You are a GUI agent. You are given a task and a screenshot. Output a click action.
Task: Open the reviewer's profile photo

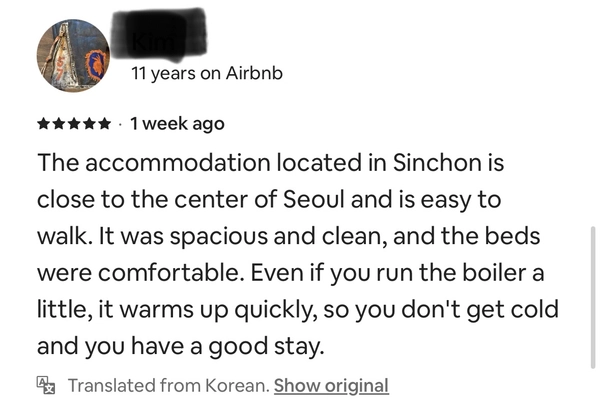73,55
